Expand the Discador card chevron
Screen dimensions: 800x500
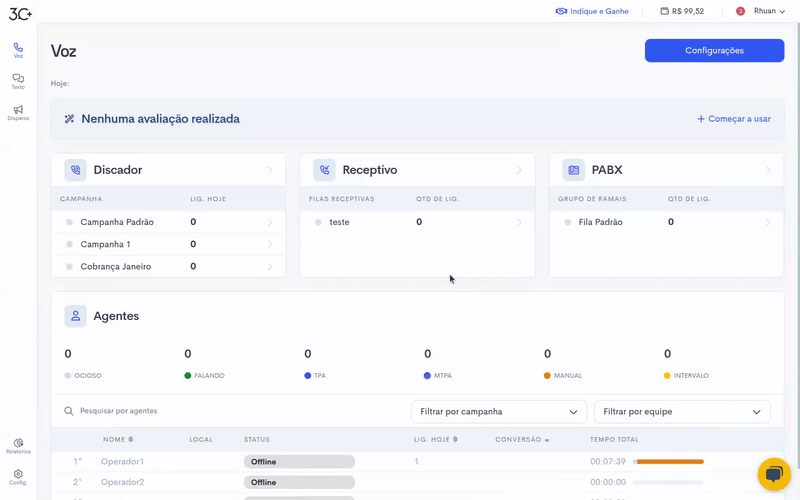pyautogui.click(x=270, y=170)
